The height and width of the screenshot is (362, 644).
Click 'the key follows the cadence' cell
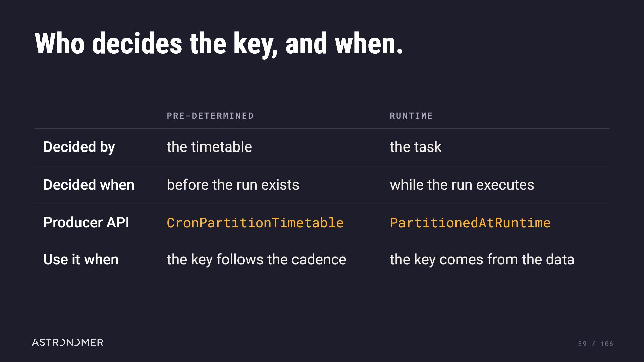(257, 260)
